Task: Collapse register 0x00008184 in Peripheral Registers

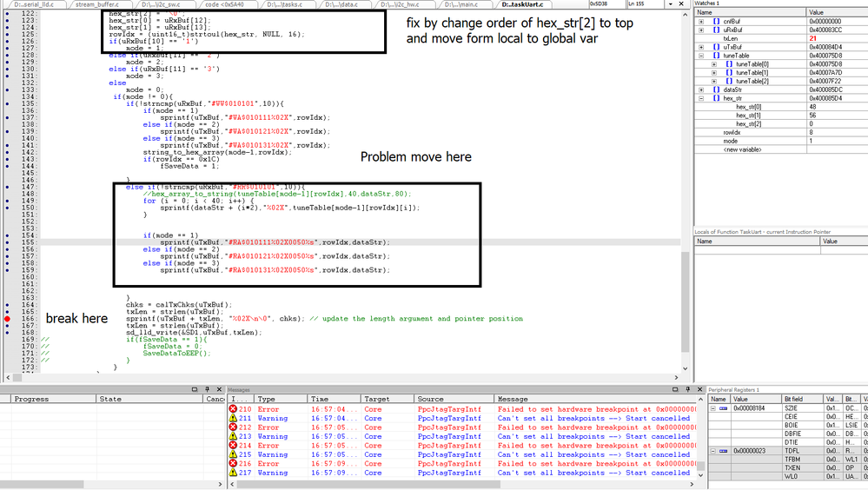Action: point(713,408)
